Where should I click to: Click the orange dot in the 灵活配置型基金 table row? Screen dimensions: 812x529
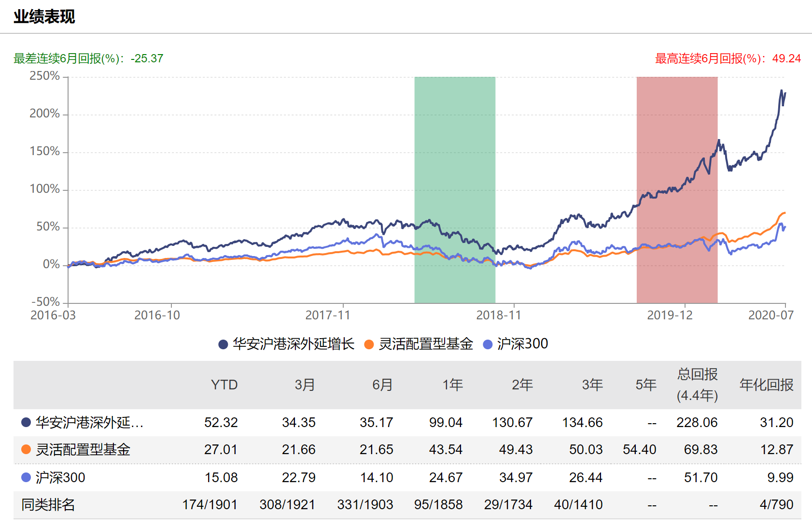click(26, 450)
